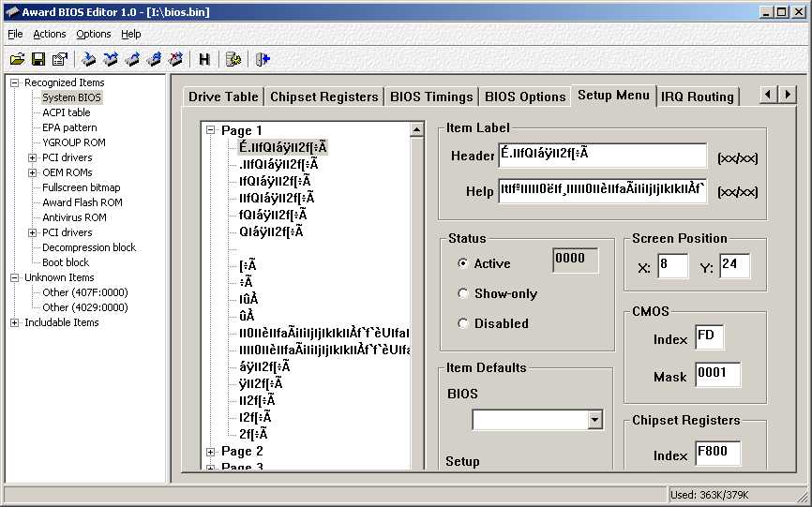Select Other (4029:0000) unknown item
This screenshot has width=812, height=507.
[x=85, y=307]
